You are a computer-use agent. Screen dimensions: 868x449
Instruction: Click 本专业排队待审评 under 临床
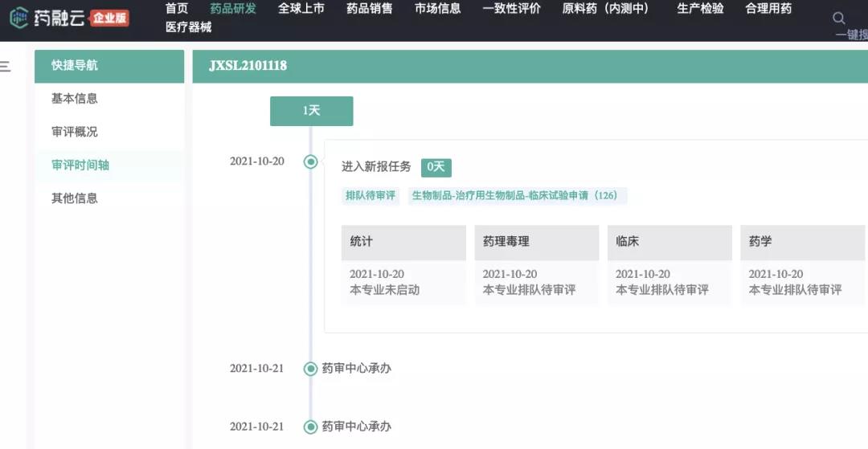(662, 290)
